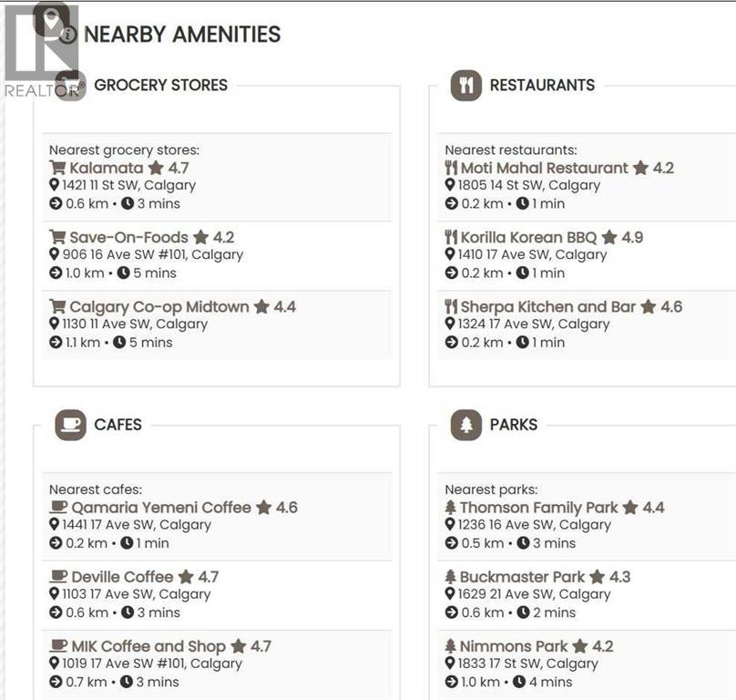Select Korilla Korean BBQ restaurant

[528, 237]
